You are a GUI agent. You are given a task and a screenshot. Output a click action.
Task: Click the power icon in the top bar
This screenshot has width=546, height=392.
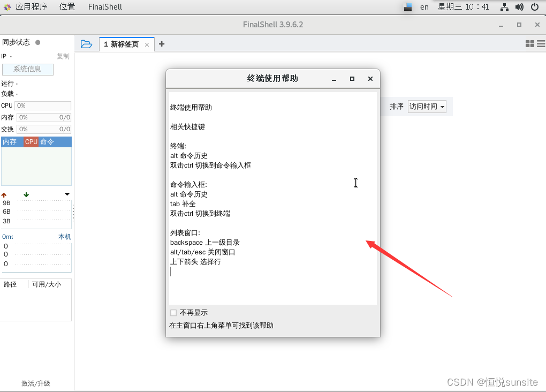[536, 7]
